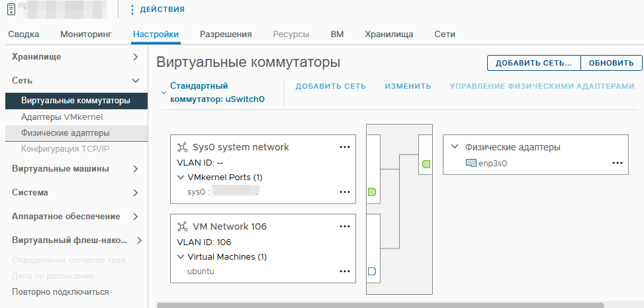Screen dimensions: 644x308
Task: Open the VM Network 106 options menu
Action: (345, 227)
